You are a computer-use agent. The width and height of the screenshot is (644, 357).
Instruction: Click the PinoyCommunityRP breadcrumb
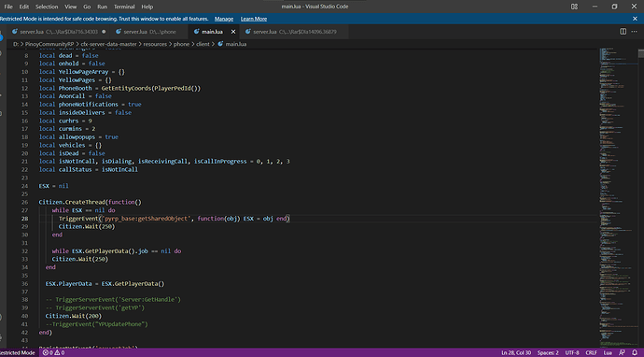click(x=49, y=44)
